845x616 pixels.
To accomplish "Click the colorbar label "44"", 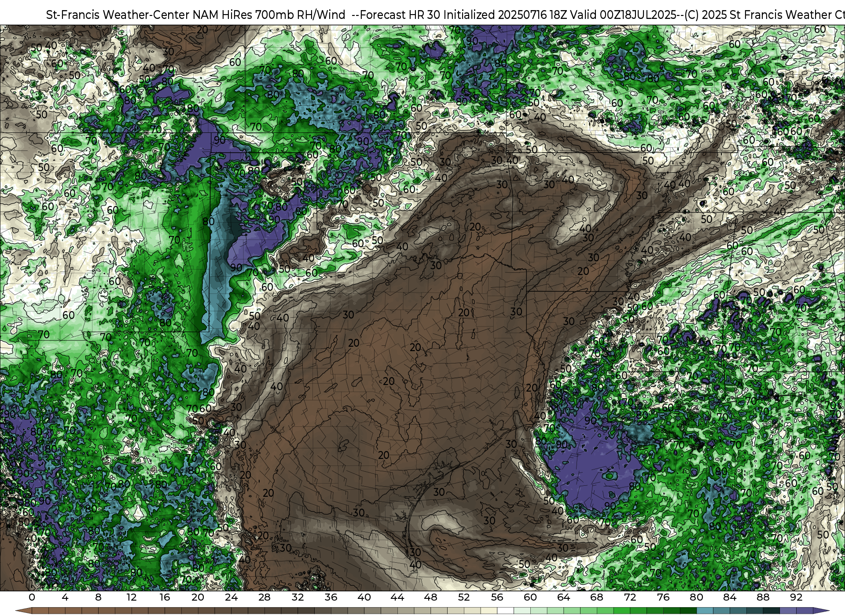I will [x=397, y=597].
